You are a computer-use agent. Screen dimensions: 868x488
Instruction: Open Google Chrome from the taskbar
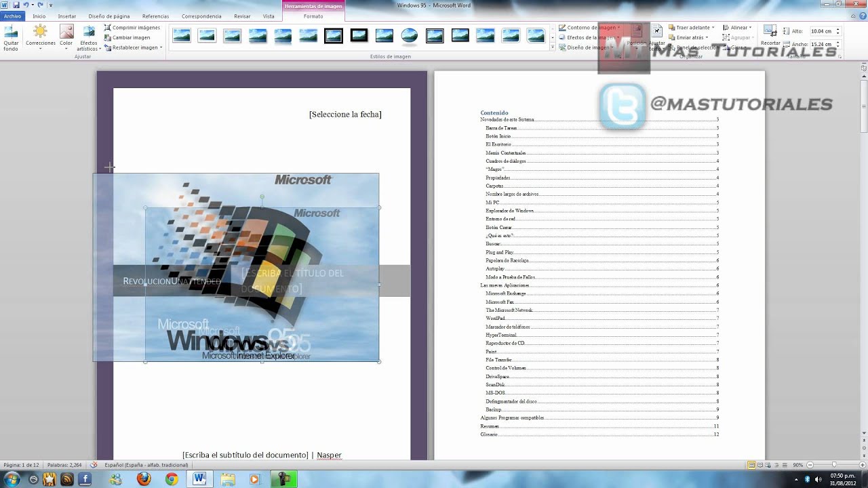[172, 479]
